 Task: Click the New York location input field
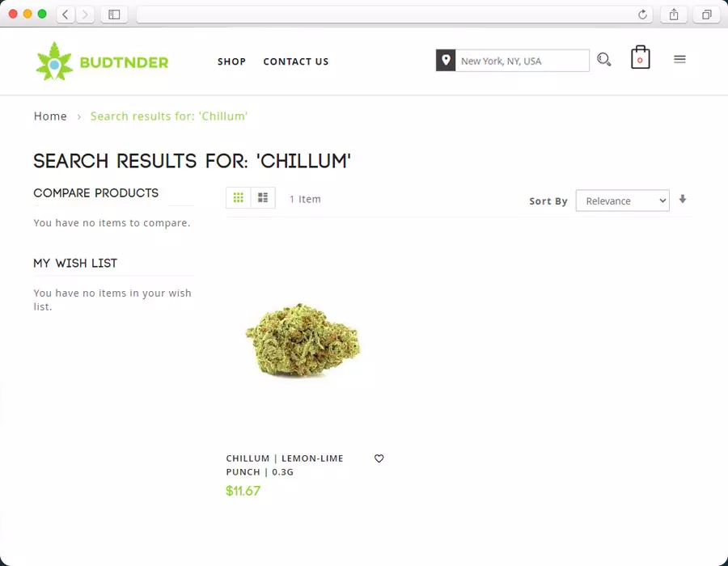coord(523,61)
